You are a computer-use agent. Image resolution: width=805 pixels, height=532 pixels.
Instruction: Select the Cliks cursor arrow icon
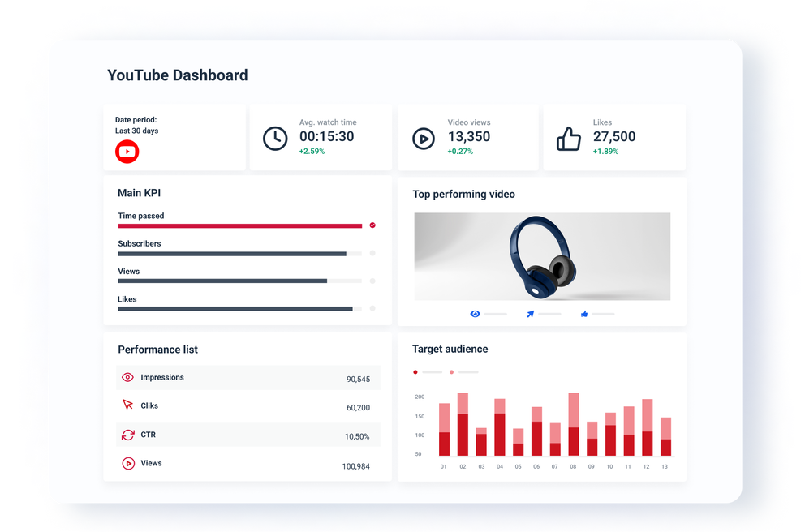click(127, 405)
